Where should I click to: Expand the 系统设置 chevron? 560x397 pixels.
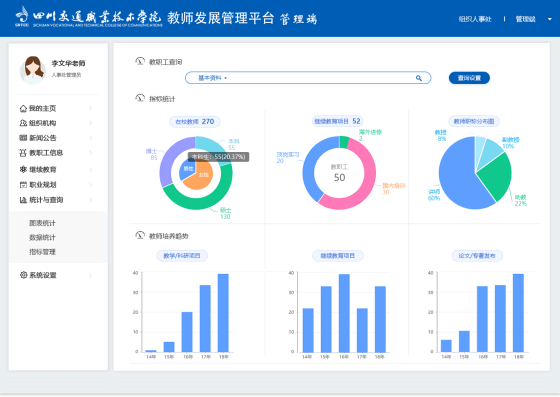[x=91, y=275]
